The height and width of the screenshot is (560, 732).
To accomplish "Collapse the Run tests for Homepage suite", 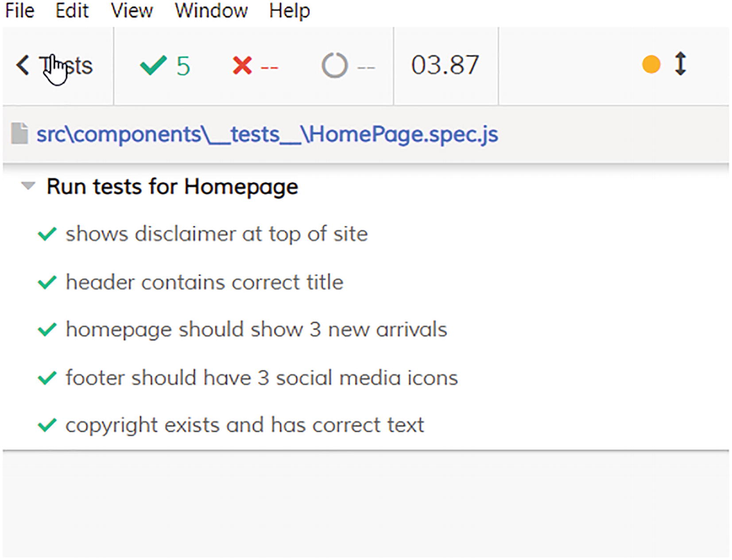I will [x=28, y=186].
